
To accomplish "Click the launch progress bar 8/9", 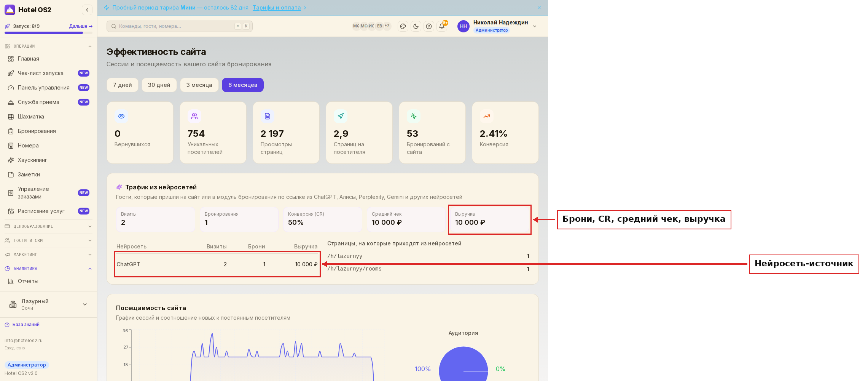I will pos(49,33).
